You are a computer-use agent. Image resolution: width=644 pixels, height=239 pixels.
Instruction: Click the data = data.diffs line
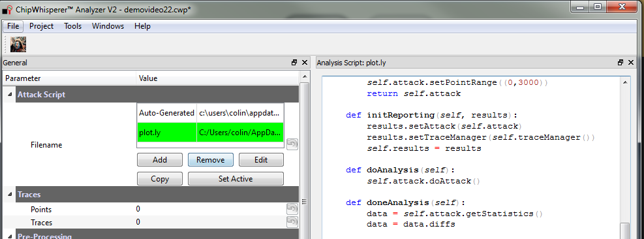click(x=410, y=224)
